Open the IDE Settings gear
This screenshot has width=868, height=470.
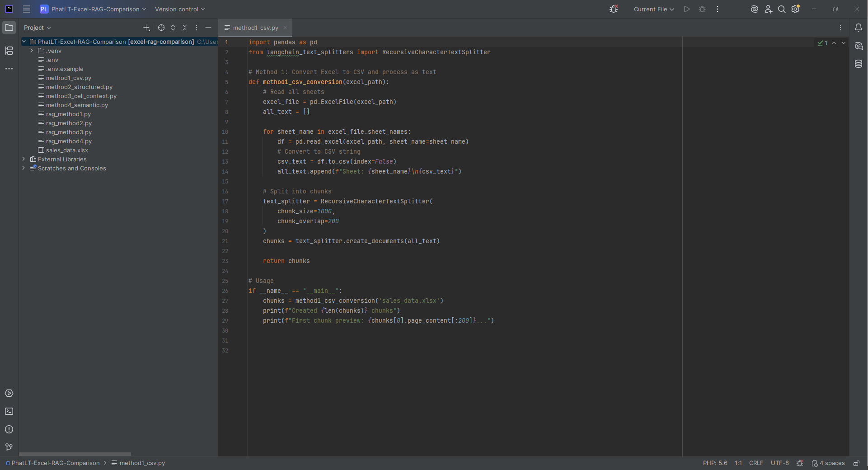click(795, 9)
